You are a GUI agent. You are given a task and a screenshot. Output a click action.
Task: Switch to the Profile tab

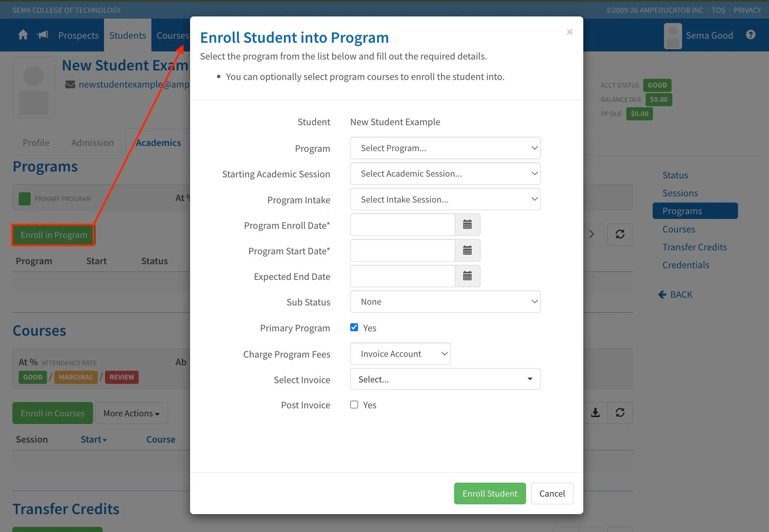36,143
